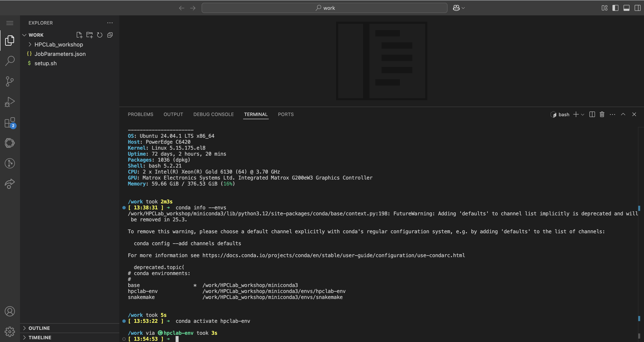Open the Accounts menu icon

(x=10, y=311)
